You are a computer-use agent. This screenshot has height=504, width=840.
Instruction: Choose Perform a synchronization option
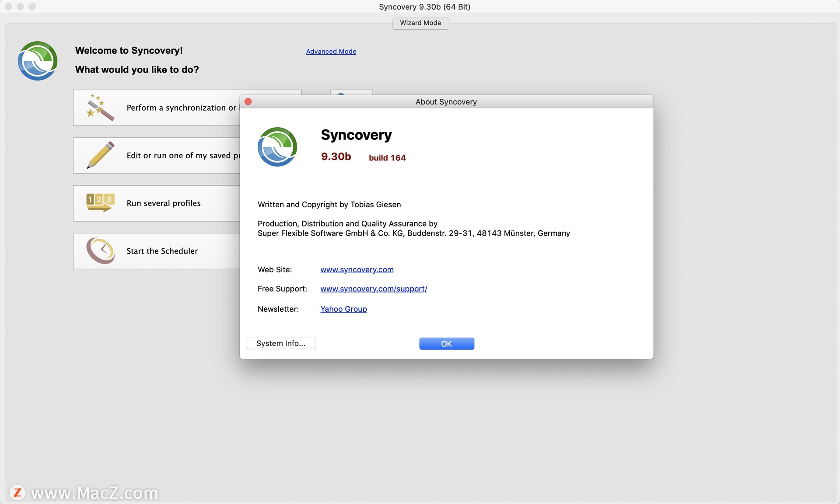pyautogui.click(x=157, y=108)
